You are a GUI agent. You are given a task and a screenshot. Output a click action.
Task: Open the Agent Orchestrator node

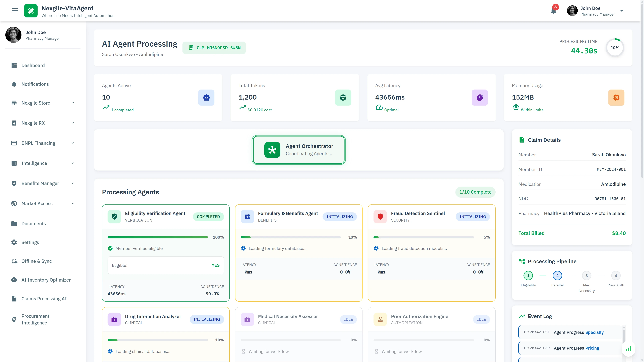click(299, 150)
